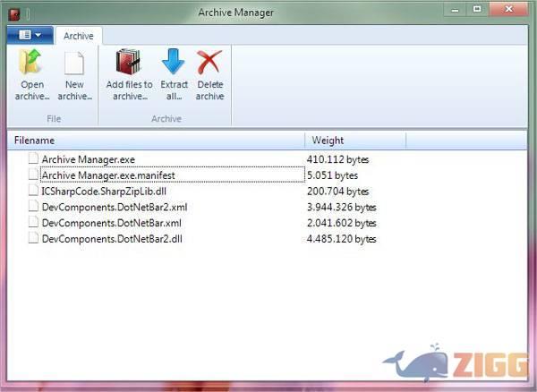Click the Extract all blue arrow icon
537x392 pixels.
point(174,62)
